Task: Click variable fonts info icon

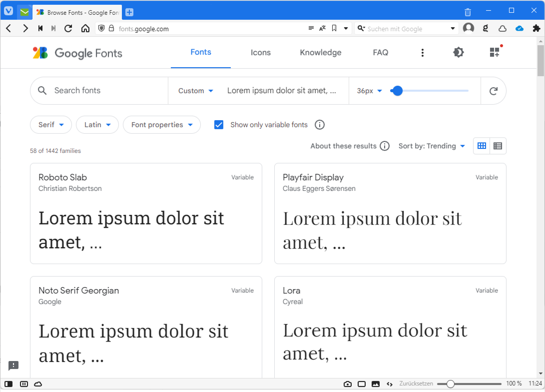Action: click(x=319, y=125)
